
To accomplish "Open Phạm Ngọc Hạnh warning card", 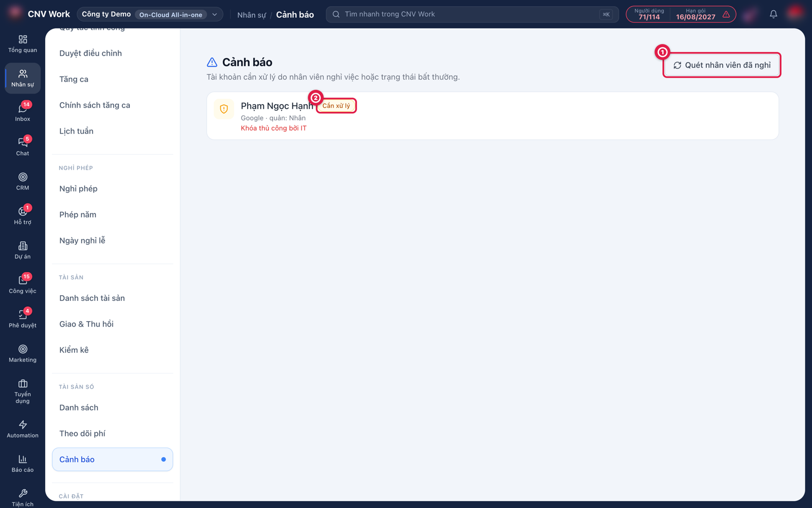I will coord(492,116).
